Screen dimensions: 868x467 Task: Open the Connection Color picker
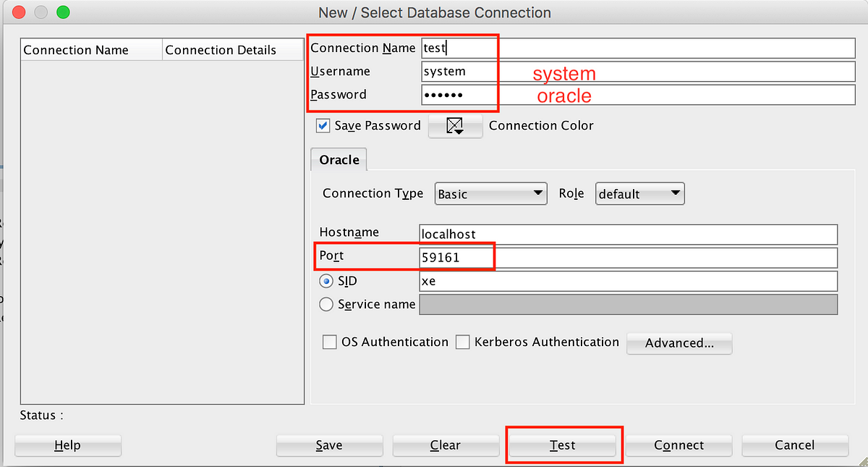point(455,126)
